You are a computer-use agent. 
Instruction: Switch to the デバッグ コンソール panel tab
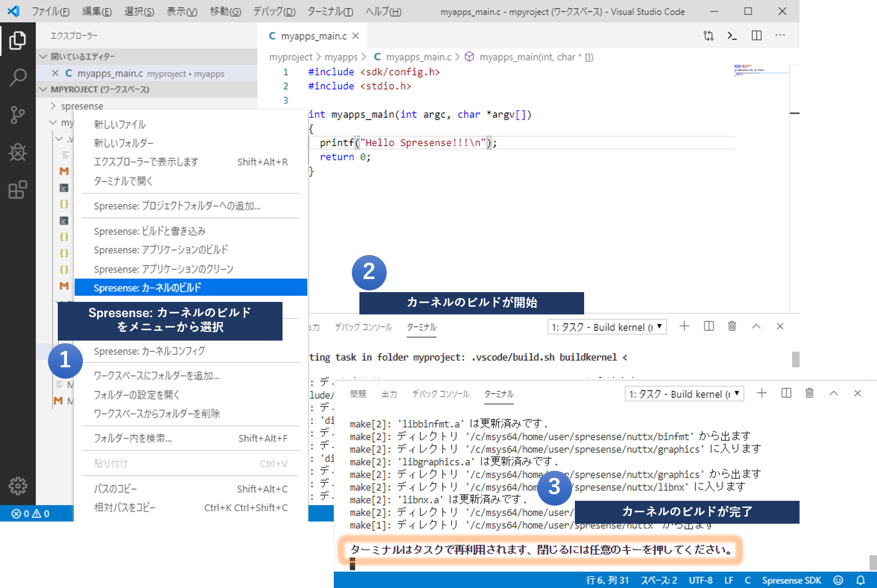440,394
